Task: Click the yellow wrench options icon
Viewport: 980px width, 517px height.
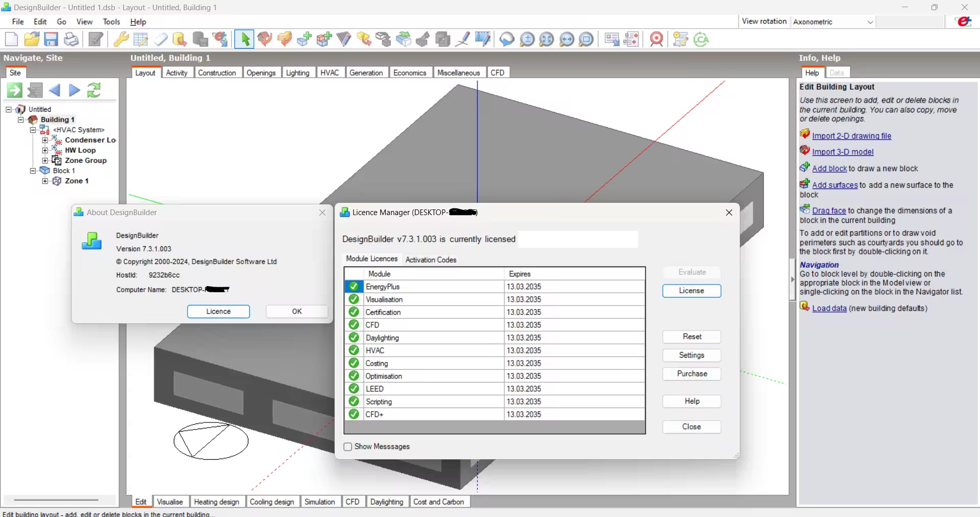Action: [121, 39]
